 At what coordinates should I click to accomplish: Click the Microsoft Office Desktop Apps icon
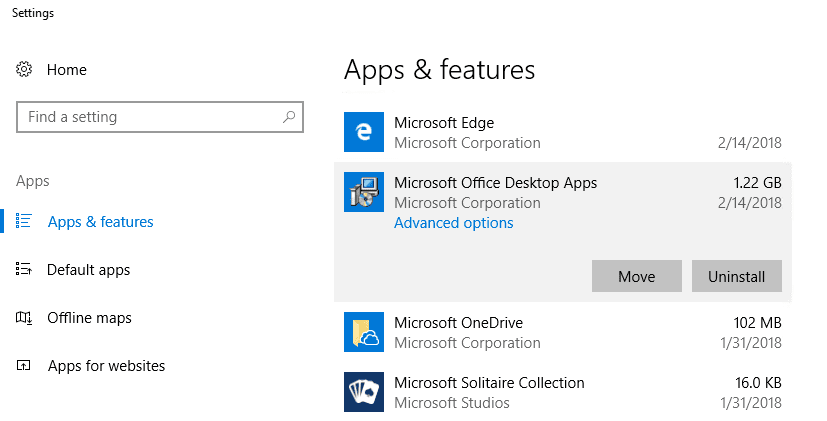point(364,192)
